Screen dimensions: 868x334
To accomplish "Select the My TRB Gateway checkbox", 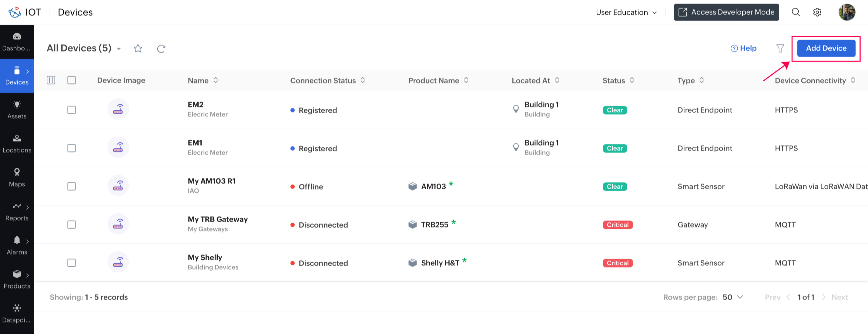I will (72, 224).
